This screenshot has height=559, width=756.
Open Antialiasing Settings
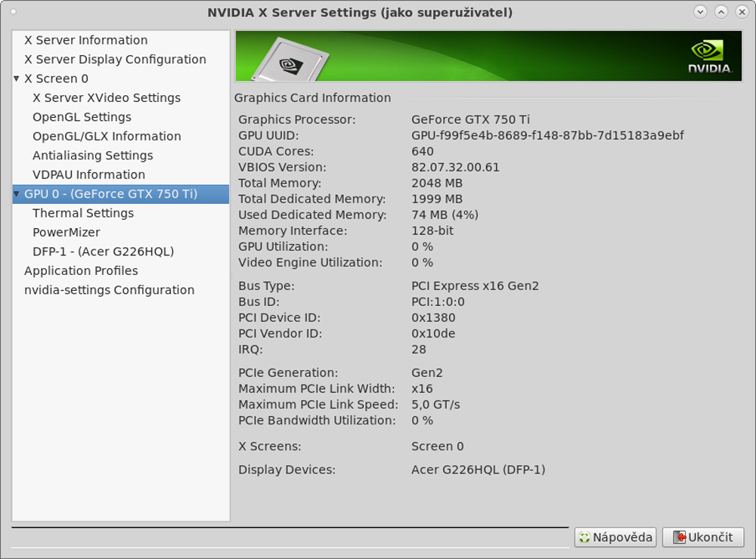coord(92,156)
